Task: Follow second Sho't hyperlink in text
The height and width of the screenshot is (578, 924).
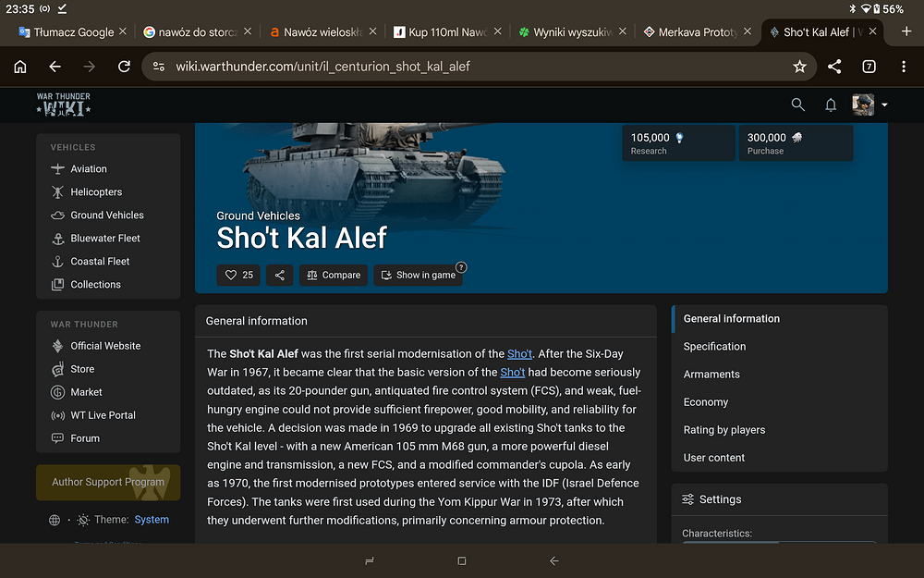Action: 512,372
